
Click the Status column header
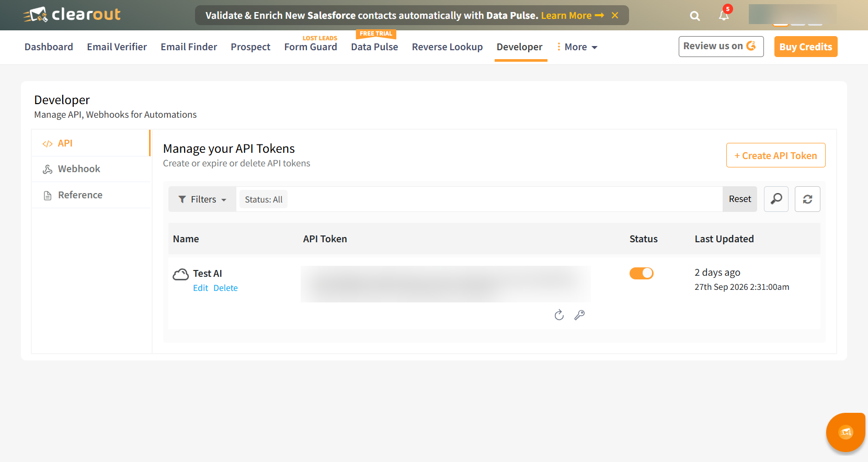[643, 239]
